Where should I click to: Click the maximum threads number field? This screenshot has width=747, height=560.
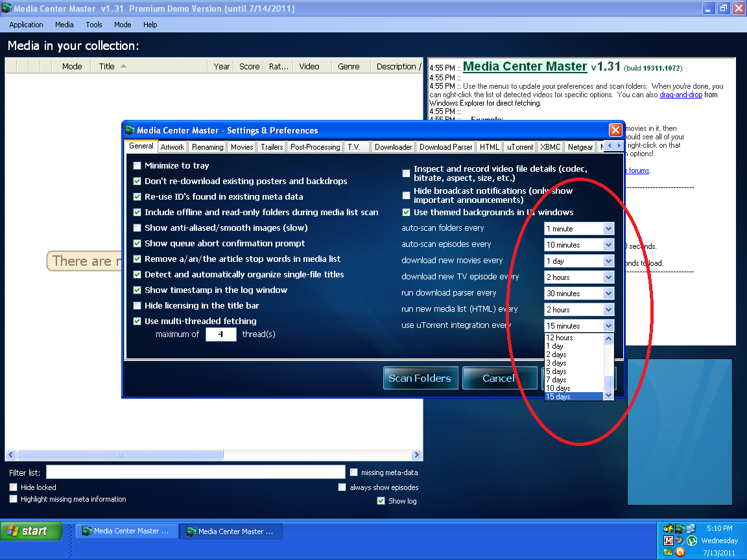coord(220,334)
